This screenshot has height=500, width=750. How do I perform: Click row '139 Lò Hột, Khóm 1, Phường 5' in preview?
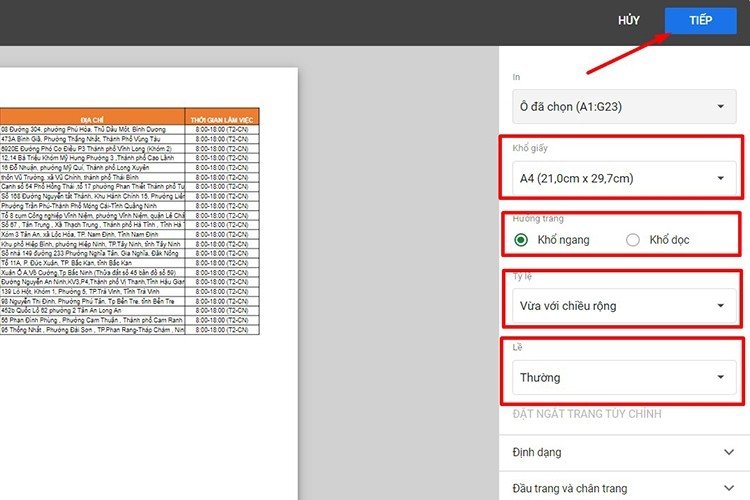point(92,291)
